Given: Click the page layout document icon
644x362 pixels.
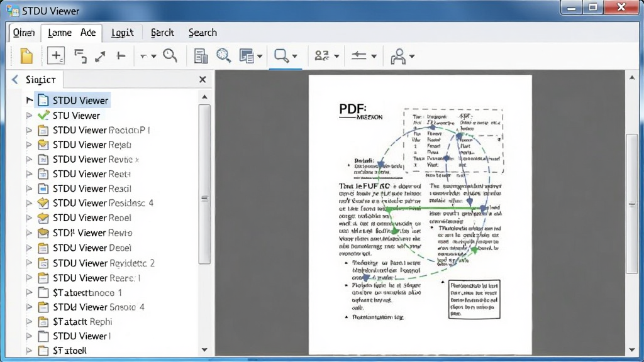Looking at the screenshot, I should tap(201, 56).
